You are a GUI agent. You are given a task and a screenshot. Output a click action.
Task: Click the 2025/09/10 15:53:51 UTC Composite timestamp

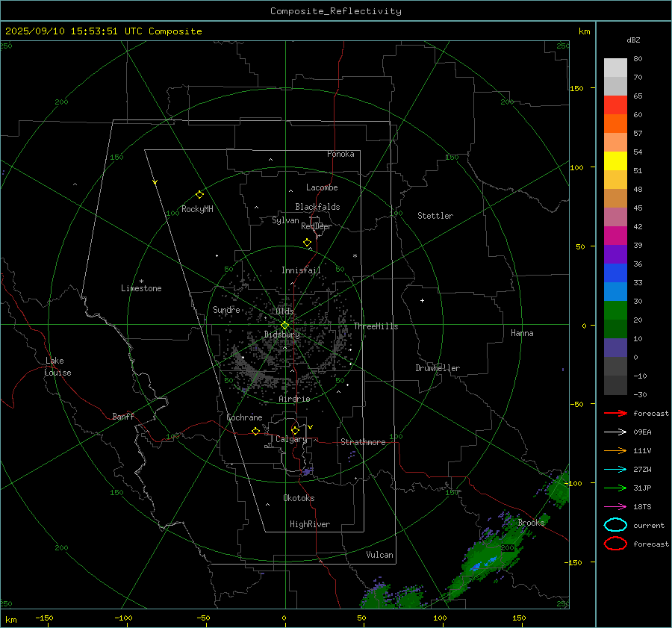click(x=103, y=31)
